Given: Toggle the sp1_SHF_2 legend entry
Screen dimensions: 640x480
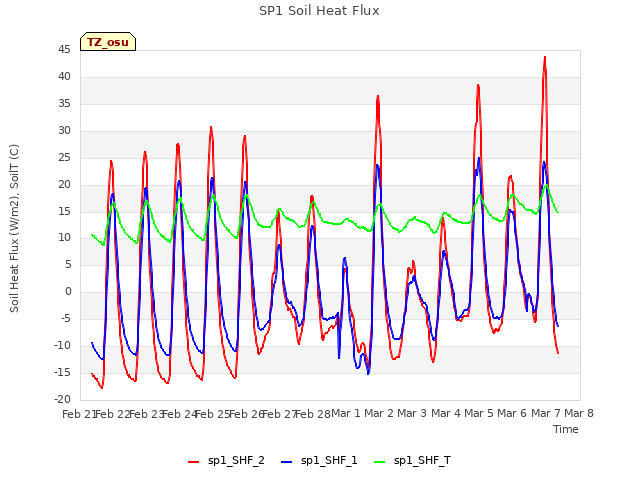Looking at the screenshot, I should point(227,460).
